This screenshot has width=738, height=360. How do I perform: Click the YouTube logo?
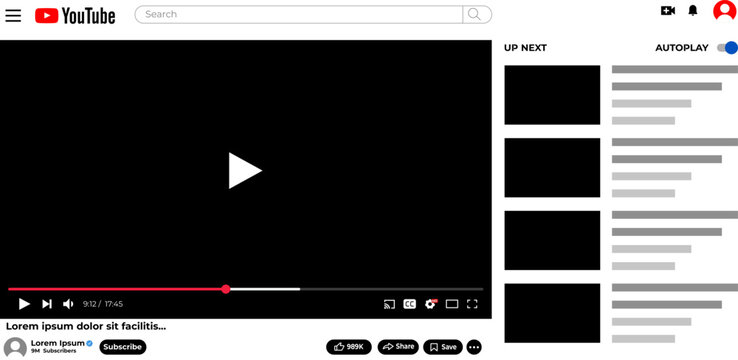[x=75, y=16]
